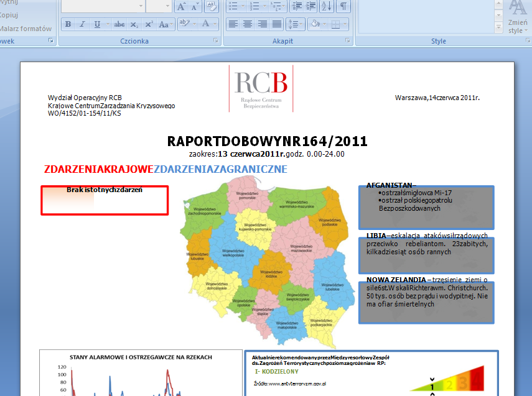
Task: Apply superscript formatting
Action: [x=149, y=24]
